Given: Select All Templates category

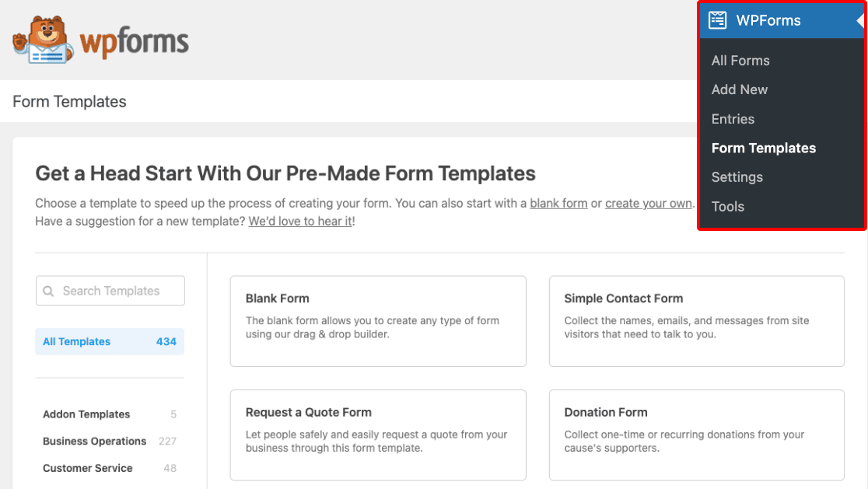Looking at the screenshot, I should pyautogui.click(x=110, y=342).
